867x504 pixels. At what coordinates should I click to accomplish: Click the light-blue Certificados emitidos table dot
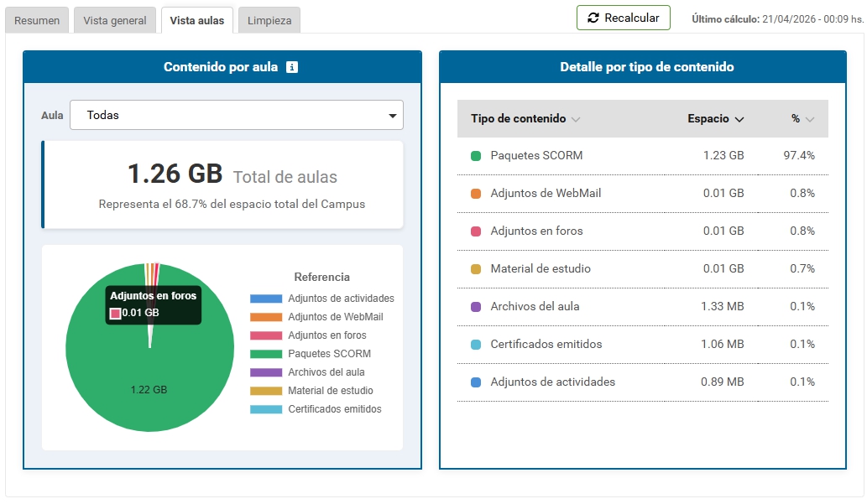pyautogui.click(x=476, y=345)
